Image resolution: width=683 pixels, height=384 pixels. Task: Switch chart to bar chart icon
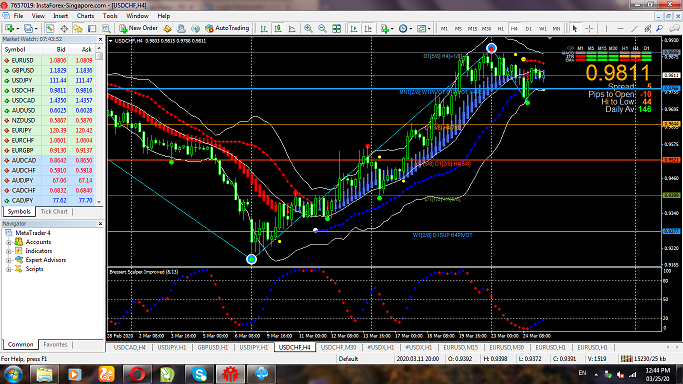click(264, 28)
